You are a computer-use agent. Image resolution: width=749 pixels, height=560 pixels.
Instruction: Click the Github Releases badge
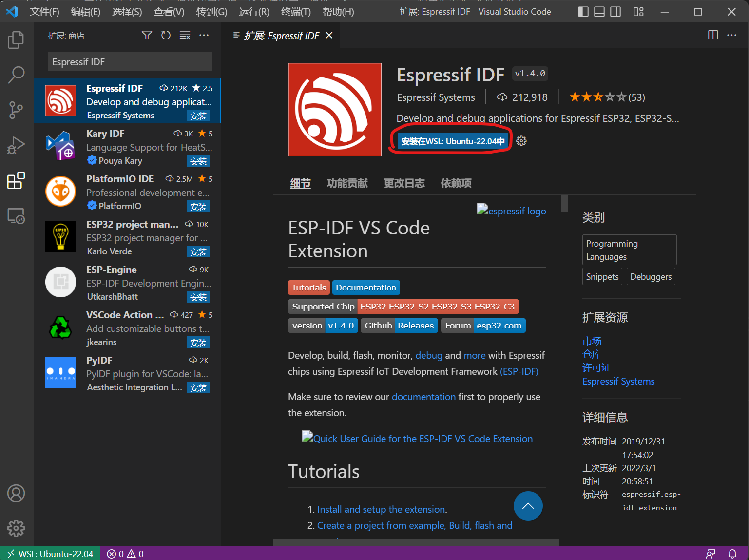(x=399, y=326)
